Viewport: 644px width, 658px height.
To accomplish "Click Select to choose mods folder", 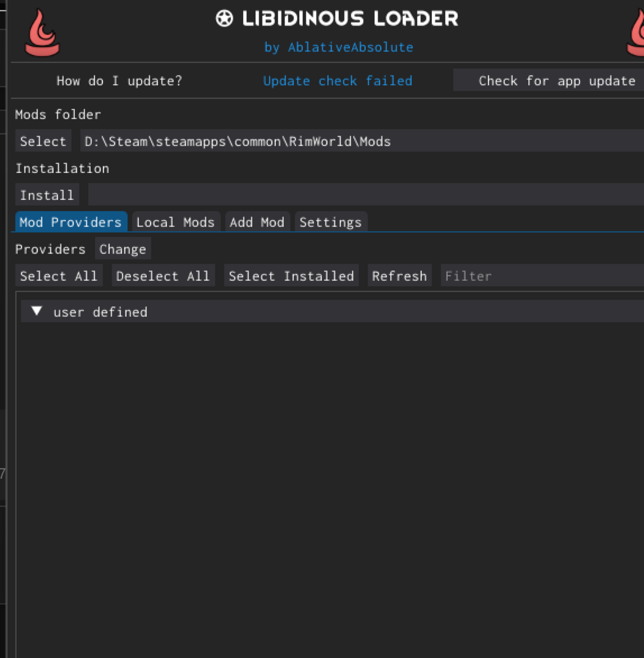I will pos(43,141).
